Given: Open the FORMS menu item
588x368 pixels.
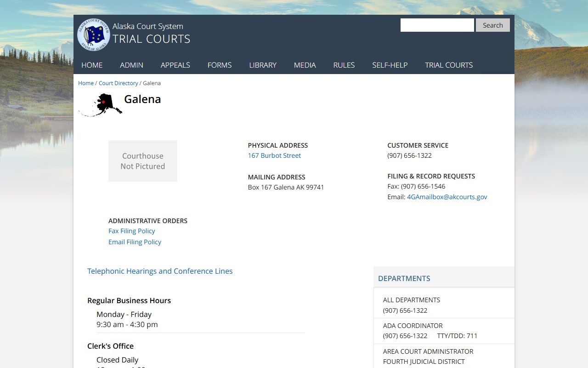Looking at the screenshot, I should tap(220, 65).
